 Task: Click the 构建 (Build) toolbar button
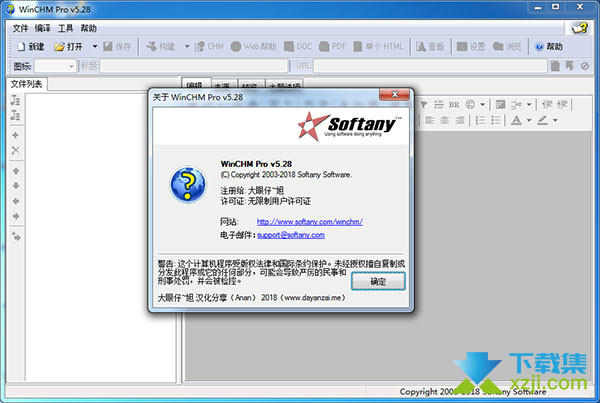[x=161, y=47]
